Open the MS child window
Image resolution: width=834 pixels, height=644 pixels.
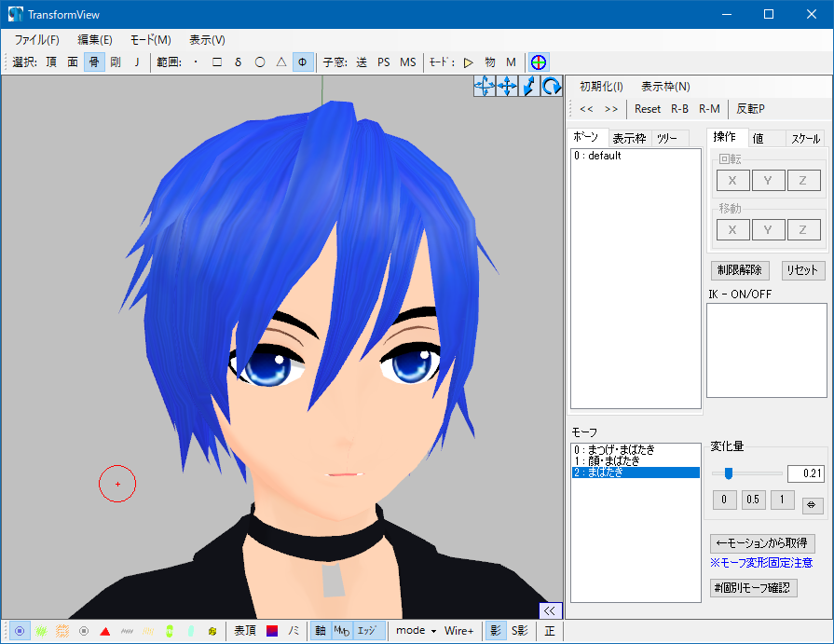(x=408, y=62)
